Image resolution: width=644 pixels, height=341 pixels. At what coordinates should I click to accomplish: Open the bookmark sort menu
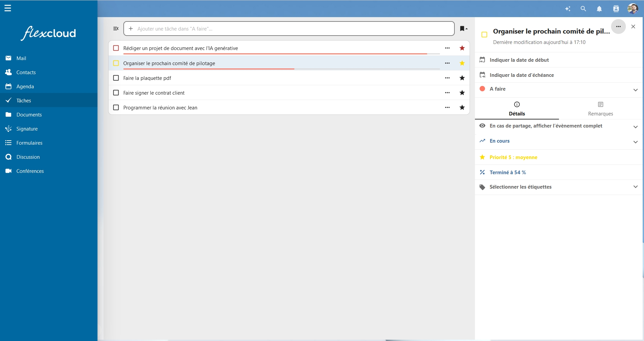click(x=464, y=29)
